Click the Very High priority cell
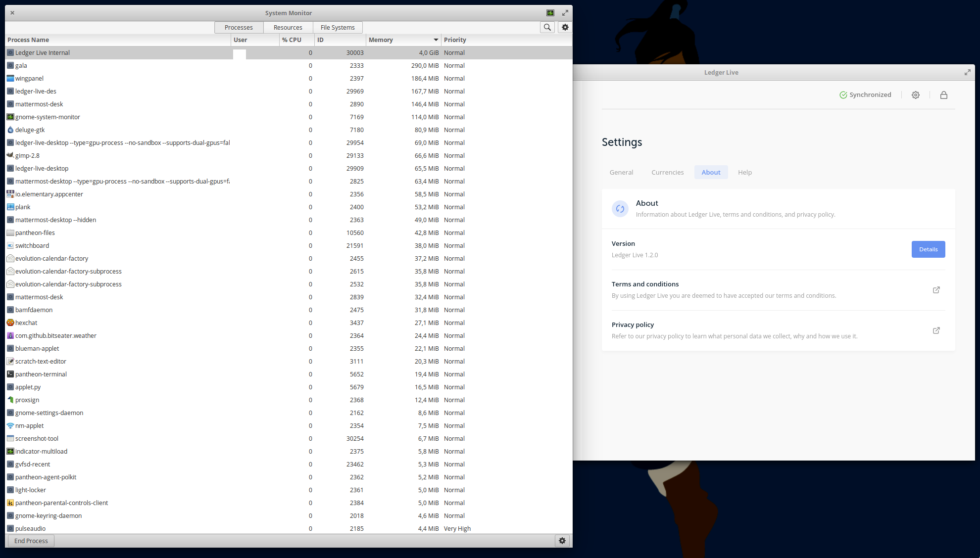Screen dimensions: 980x558 [x=457, y=528]
